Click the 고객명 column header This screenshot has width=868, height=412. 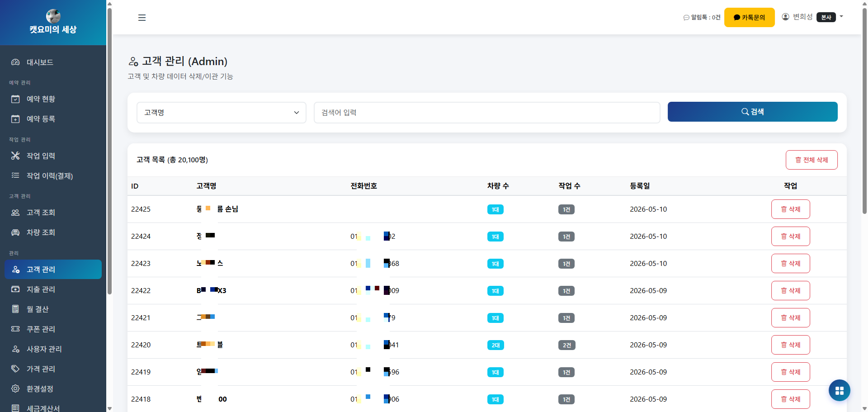point(207,186)
